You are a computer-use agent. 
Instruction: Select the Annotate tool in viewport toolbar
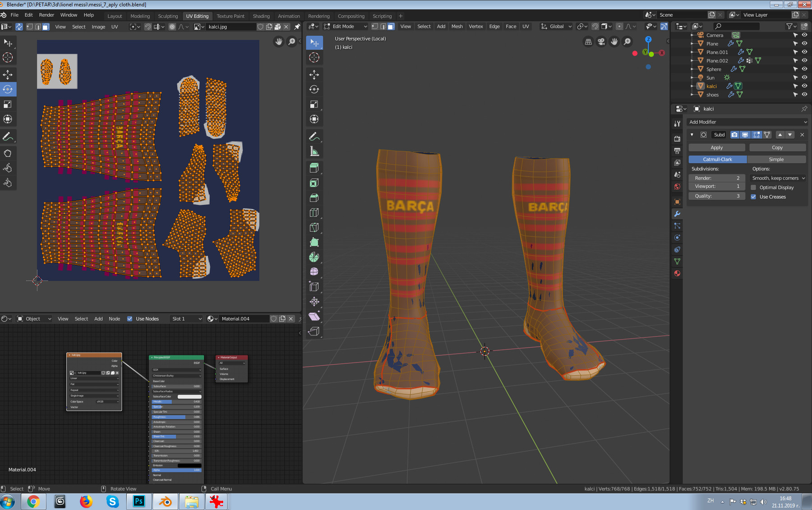click(x=314, y=136)
